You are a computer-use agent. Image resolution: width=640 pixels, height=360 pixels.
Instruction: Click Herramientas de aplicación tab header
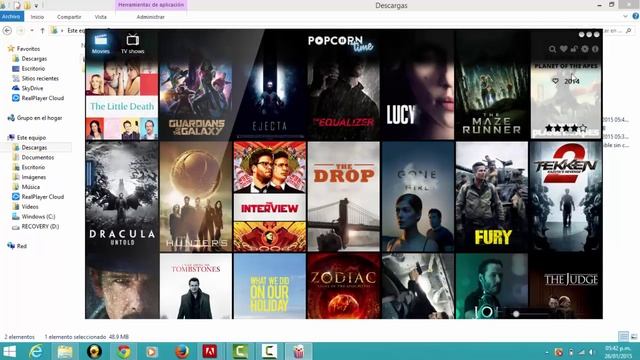pyautogui.click(x=151, y=5)
